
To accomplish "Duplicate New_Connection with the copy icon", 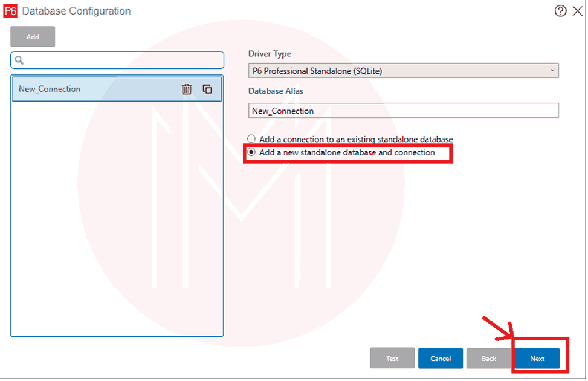I will click(207, 90).
